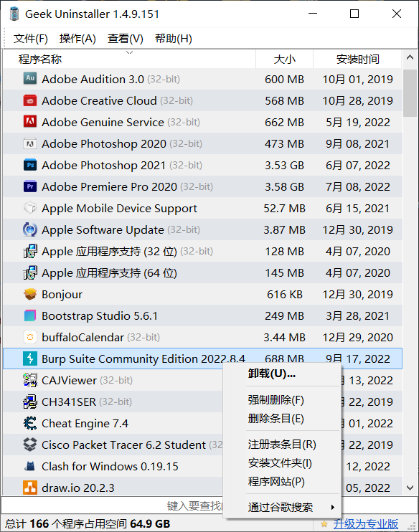Select the Clash for Windows 0.19.15 row text

pyautogui.click(x=110, y=466)
